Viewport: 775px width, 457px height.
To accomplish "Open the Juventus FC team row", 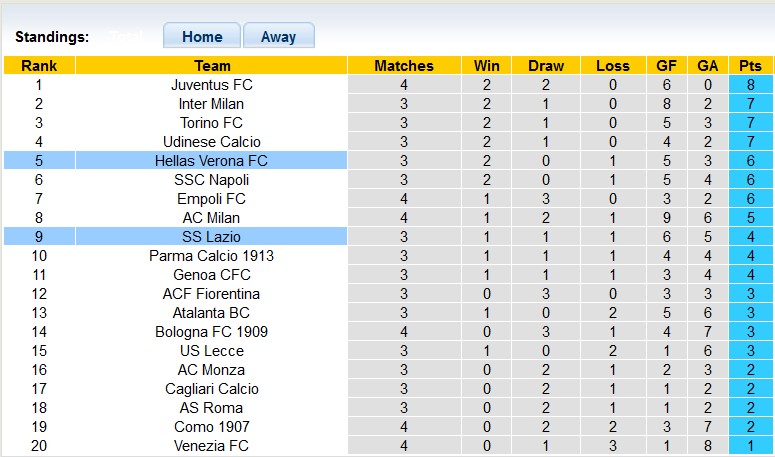I will (x=212, y=85).
